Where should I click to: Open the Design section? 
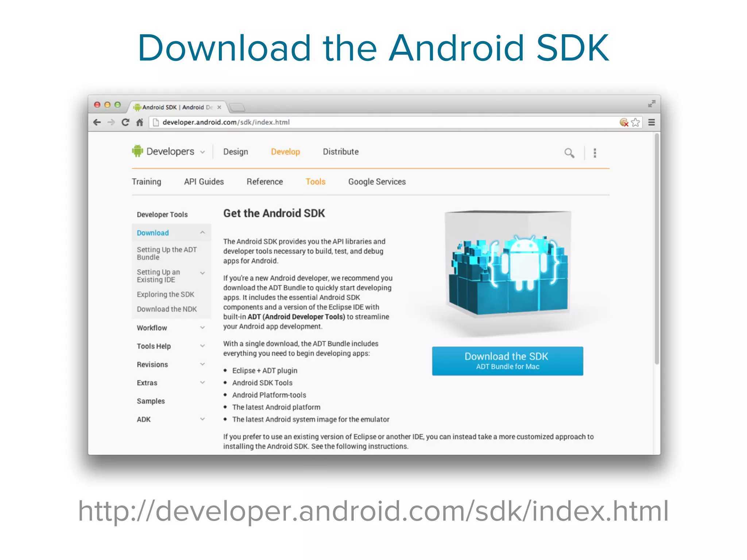pos(236,152)
